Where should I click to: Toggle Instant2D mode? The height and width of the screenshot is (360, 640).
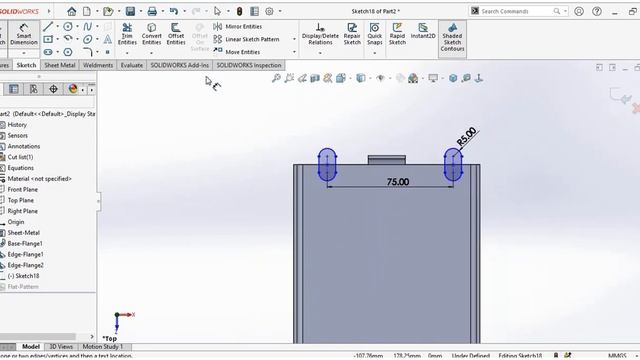pyautogui.click(x=423, y=31)
